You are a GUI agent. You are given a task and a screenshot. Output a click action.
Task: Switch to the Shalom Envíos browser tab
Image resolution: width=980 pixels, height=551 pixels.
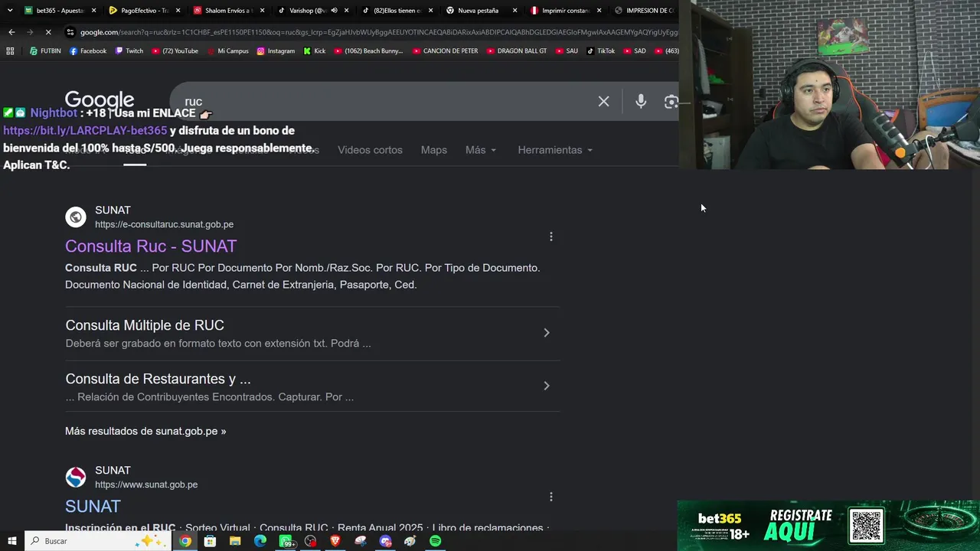(x=228, y=11)
